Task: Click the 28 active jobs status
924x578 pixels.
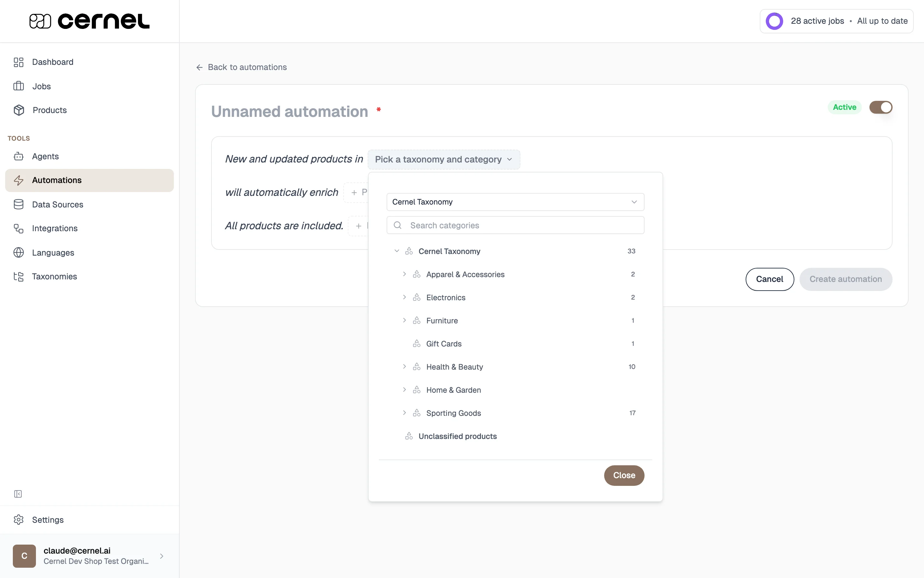Action: pos(817,21)
